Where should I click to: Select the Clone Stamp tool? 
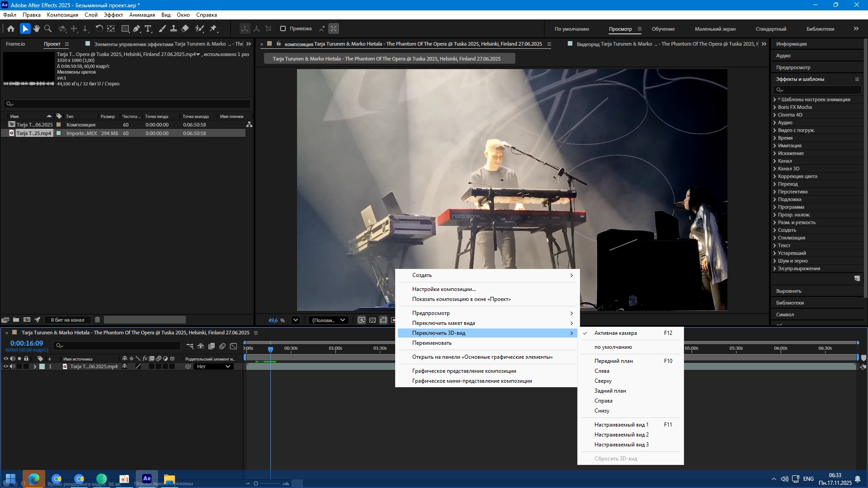coord(174,28)
